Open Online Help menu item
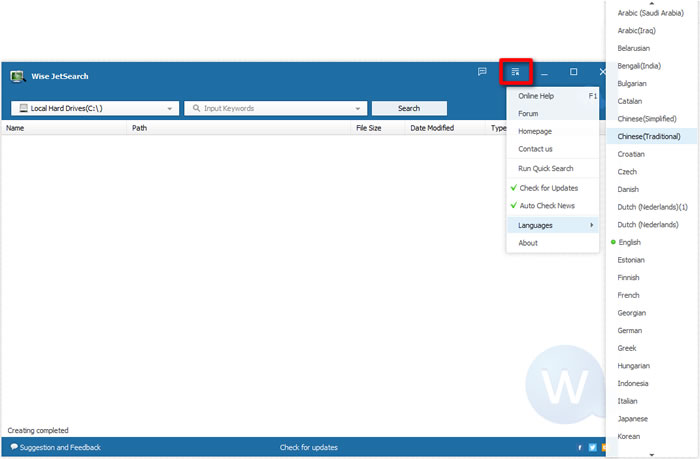This screenshot has height=459, width=700. click(x=553, y=96)
